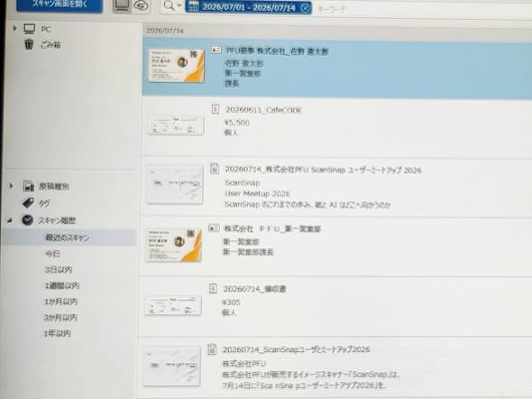Select the 今日 history filter
Screen dimensions: 532x399
tap(52, 254)
